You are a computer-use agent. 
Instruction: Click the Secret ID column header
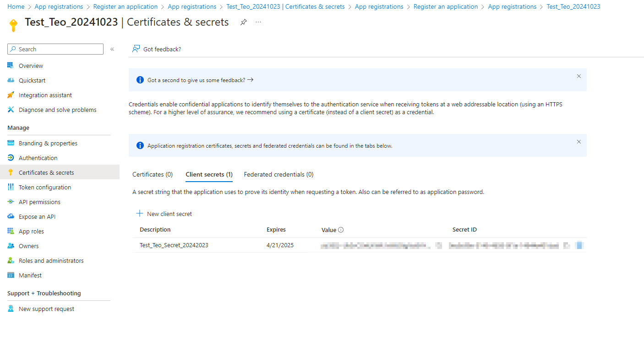(x=464, y=229)
